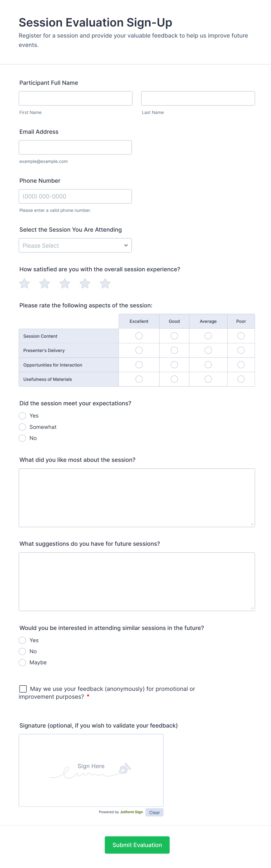Choose the fourth star rating
The width and height of the screenshot is (271, 868).
85,284
